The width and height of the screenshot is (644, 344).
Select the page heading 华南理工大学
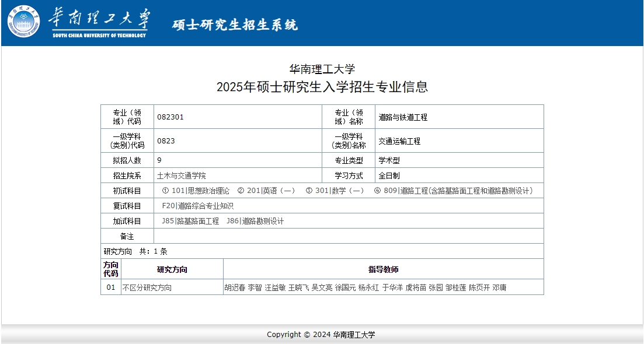[x=322, y=69]
